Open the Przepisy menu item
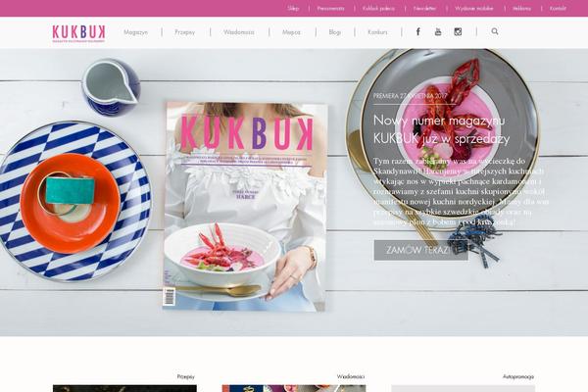Screen dimensions: 588x392 pyautogui.click(x=185, y=32)
